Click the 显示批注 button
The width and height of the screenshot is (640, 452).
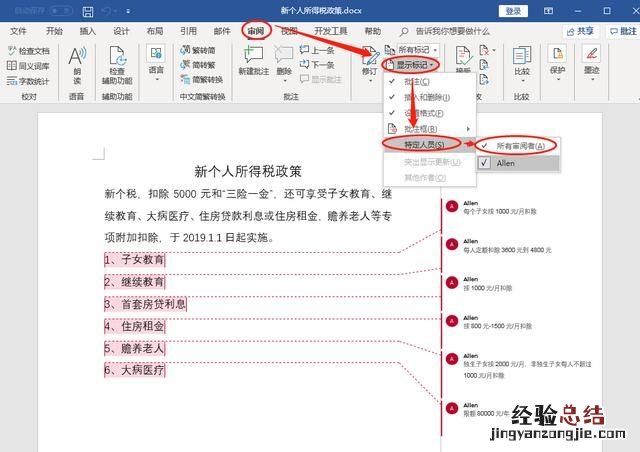(321, 79)
